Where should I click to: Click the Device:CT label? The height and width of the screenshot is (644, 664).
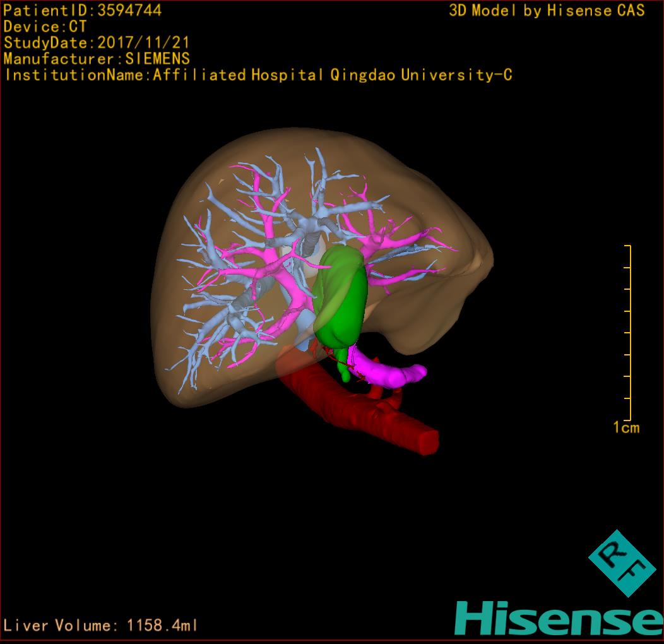[x=45, y=27]
